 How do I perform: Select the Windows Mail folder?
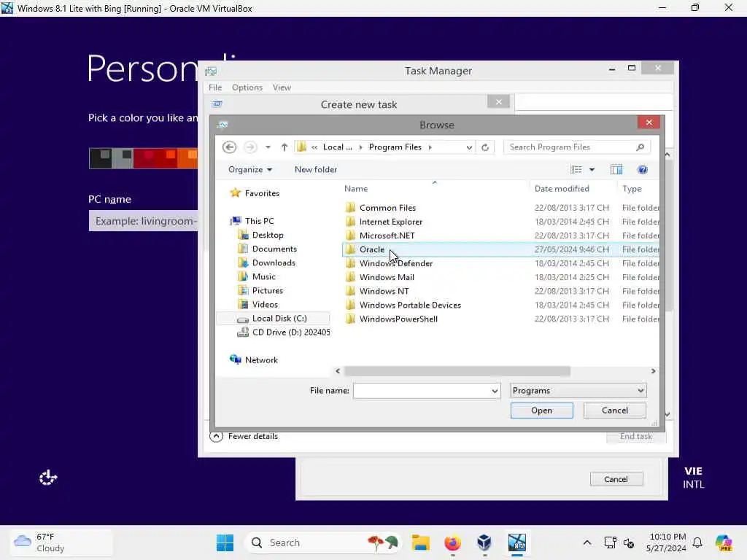pyautogui.click(x=387, y=277)
